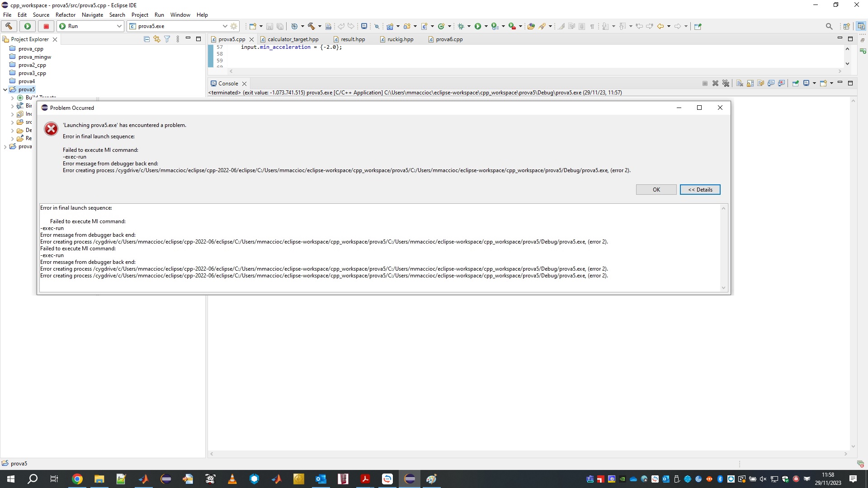Viewport: 868px width, 488px height.
Task: Click the Open Console icon in main toolbar
Action: (x=364, y=26)
